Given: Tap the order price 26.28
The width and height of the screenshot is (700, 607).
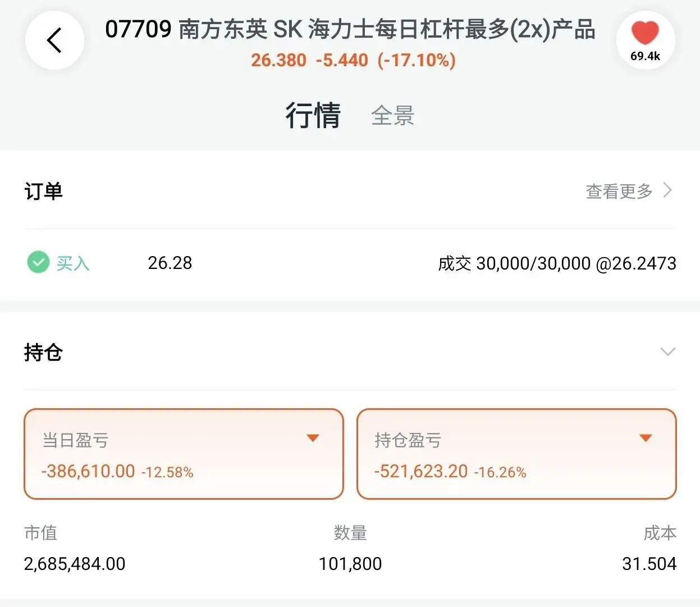Looking at the screenshot, I should [x=170, y=263].
